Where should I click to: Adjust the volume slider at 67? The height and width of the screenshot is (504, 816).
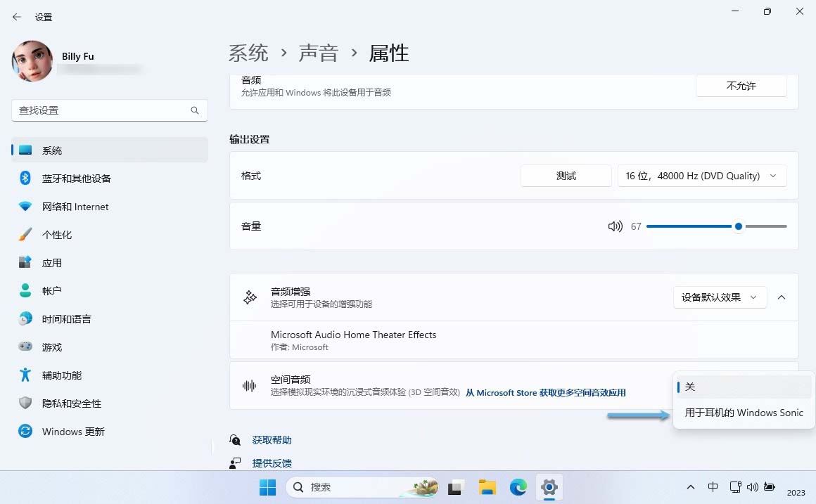pyautogui.click(x=738, y=226)
